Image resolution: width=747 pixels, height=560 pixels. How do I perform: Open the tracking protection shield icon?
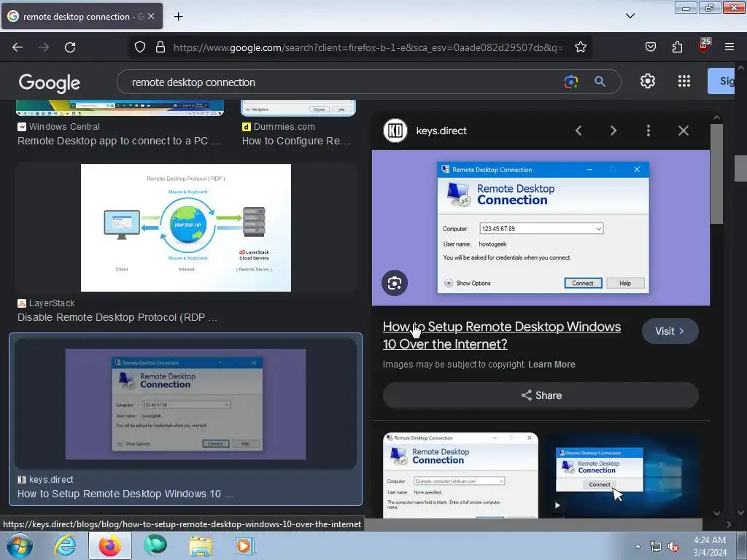[139, 47]
